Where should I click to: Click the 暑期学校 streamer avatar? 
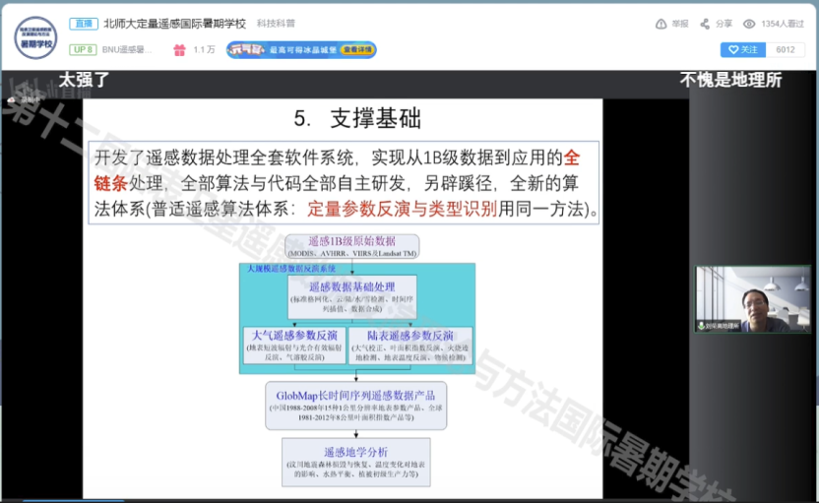[x=35, y=36]
